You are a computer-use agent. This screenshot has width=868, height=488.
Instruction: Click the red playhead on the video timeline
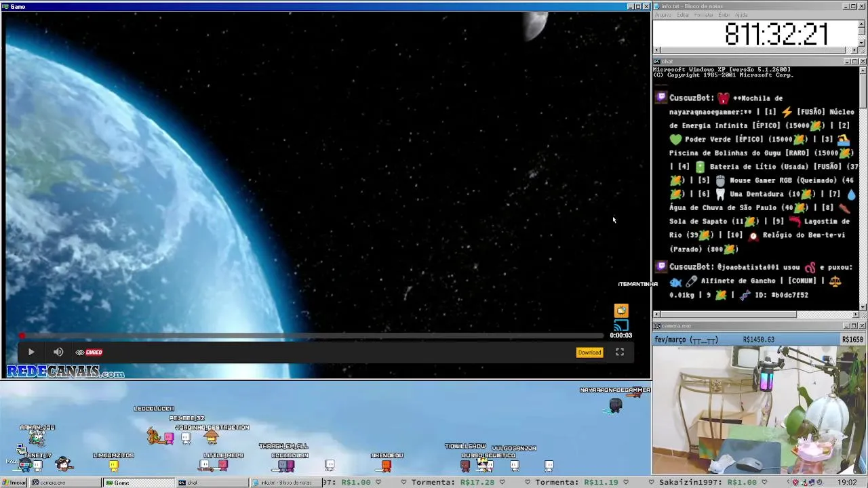[22, 335]
